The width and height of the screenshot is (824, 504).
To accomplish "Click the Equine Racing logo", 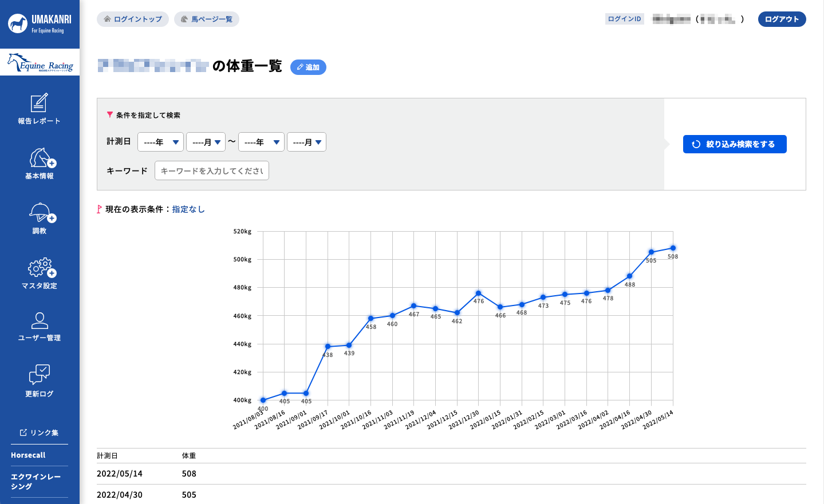I will 40,63.
